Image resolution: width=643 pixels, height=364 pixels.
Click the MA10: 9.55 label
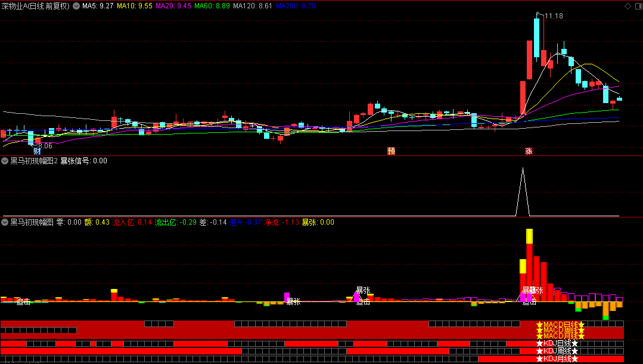click(x=135, y=6)
